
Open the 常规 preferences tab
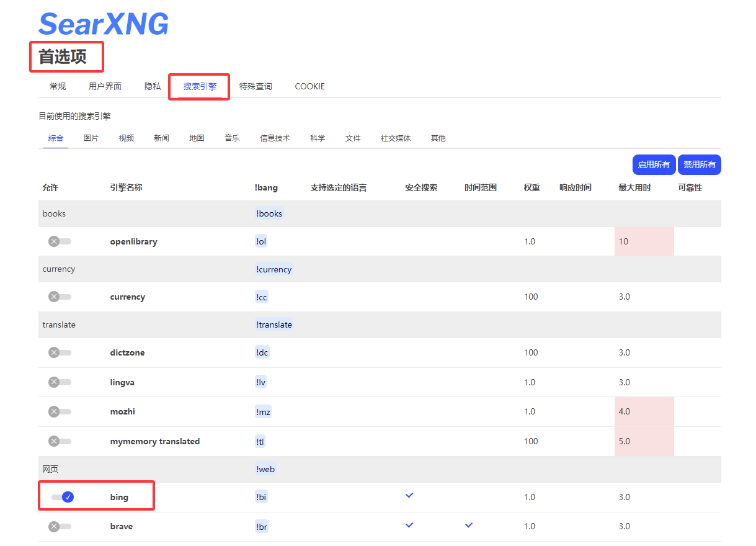click(58, 86)
